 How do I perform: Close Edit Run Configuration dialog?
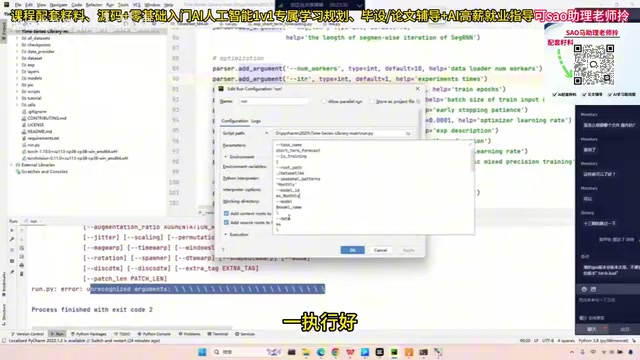pos(417,89)
